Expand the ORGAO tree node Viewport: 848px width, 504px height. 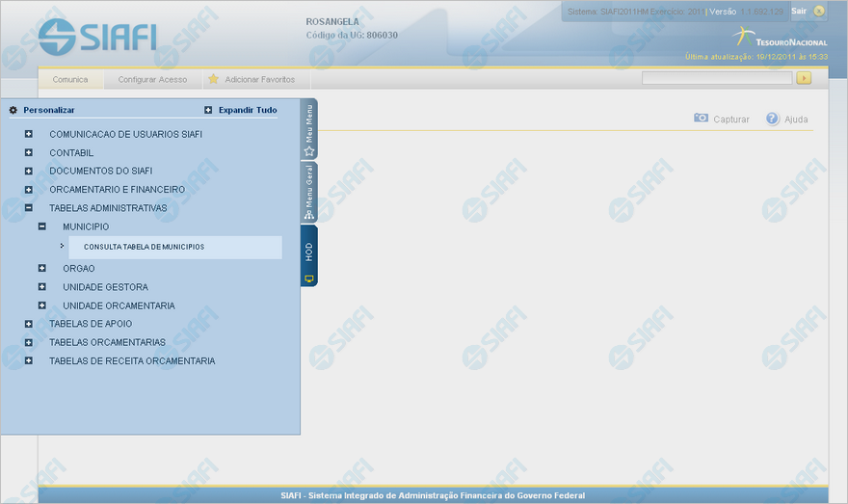pyautogui.click(x=42, y=268)
